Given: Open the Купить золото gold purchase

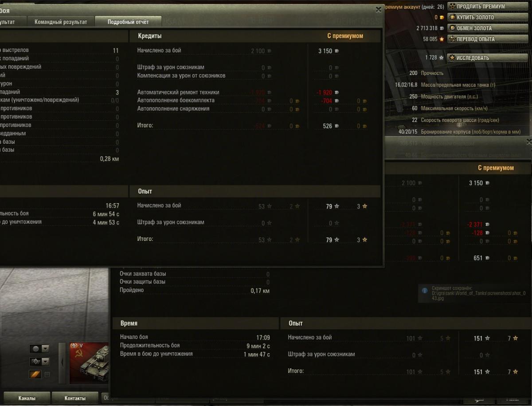Looking at the screenshot, I should point(489,17).
